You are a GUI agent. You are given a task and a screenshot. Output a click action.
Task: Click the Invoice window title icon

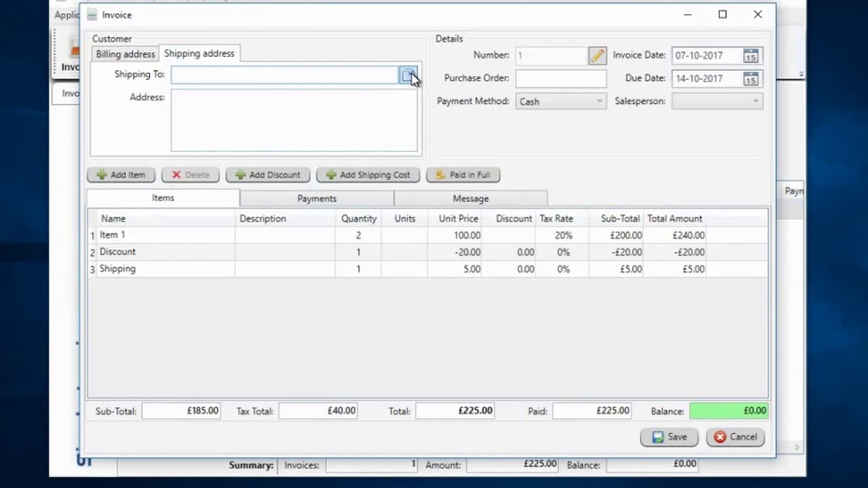[x=92, y=15]
